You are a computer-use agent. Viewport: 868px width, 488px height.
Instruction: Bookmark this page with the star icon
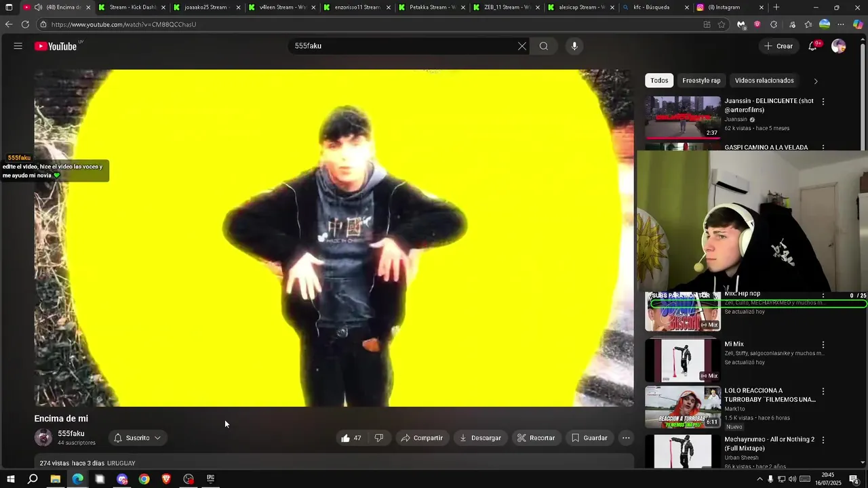pyautogui.click(x=722, y=24)
